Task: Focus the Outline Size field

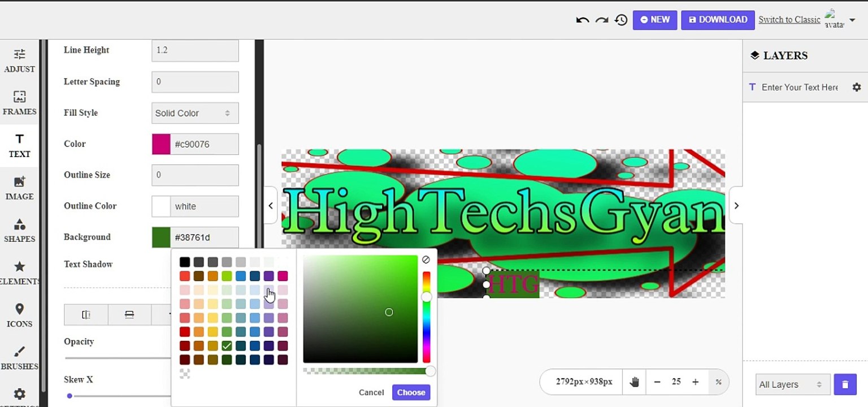Action: tap(195, 175)
